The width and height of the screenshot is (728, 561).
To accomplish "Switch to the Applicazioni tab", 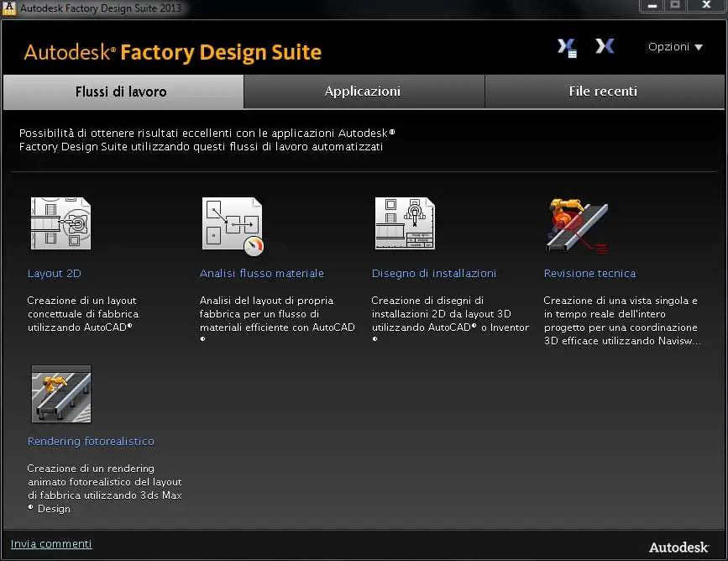I will (364, 92).
